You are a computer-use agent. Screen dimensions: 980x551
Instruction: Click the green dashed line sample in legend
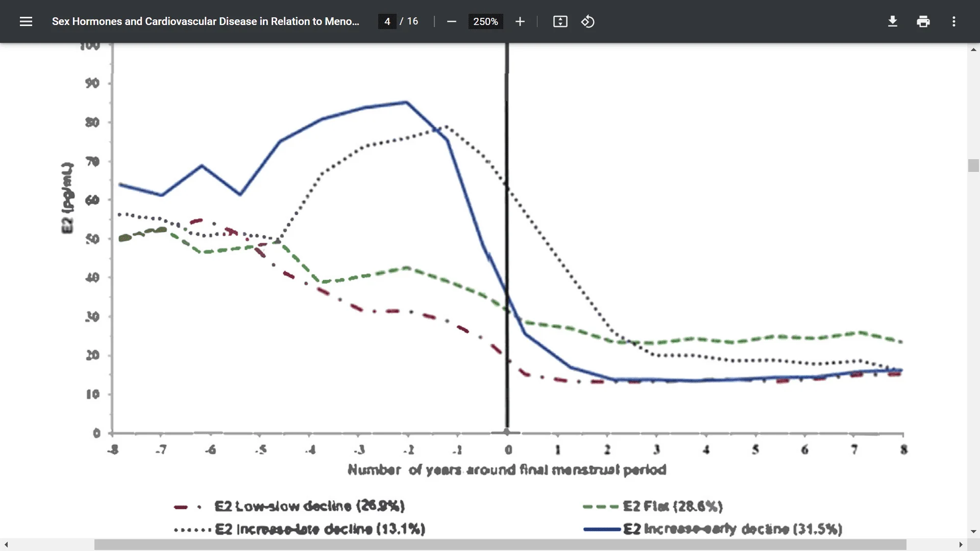(x=601, y=507)
